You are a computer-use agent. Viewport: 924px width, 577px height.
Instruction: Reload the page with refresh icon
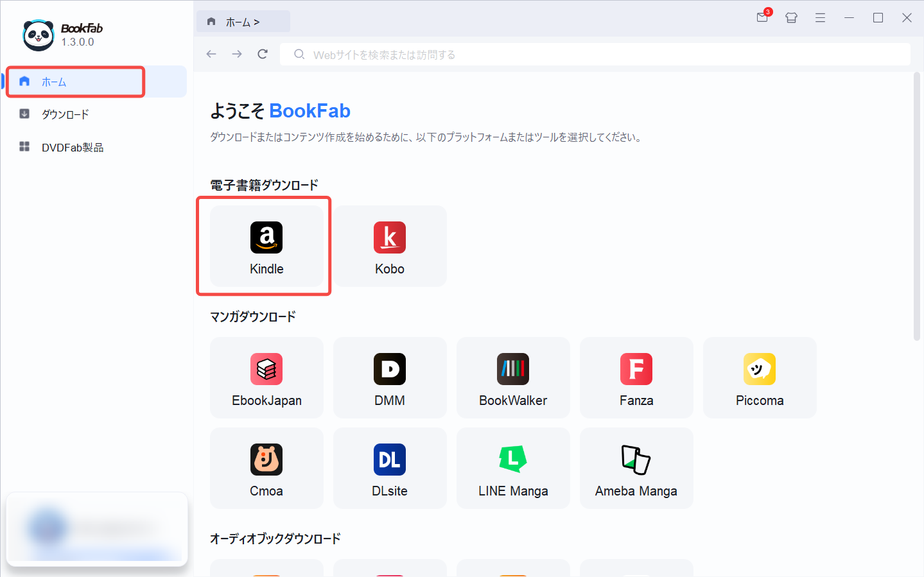(x=263, y=54)
